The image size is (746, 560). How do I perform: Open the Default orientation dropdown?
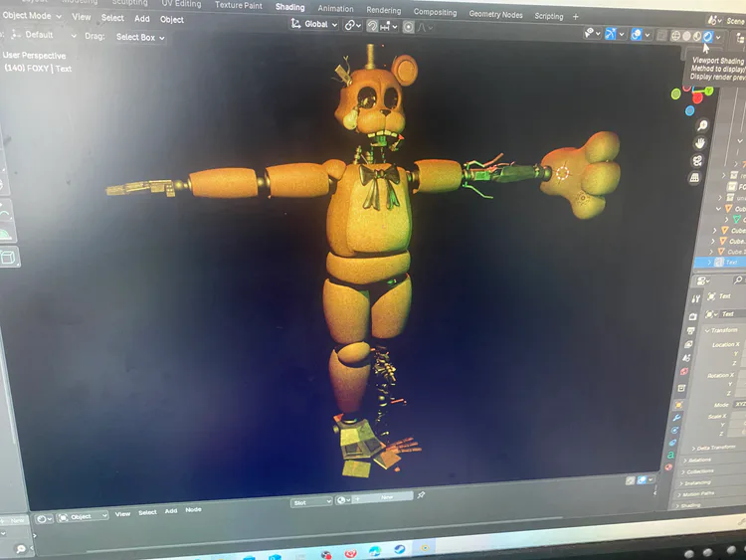pos(43,35)
